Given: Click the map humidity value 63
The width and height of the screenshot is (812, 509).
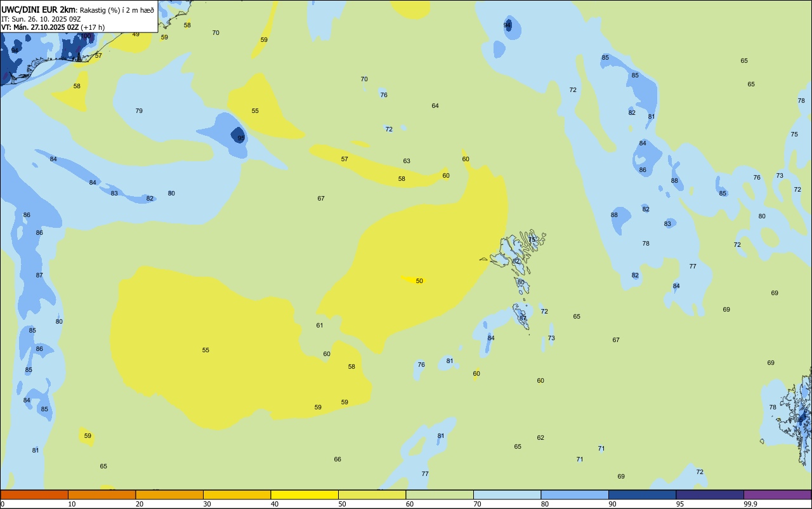Looking at the screenshot, I should pyautogui.click(x=407, y=161).
